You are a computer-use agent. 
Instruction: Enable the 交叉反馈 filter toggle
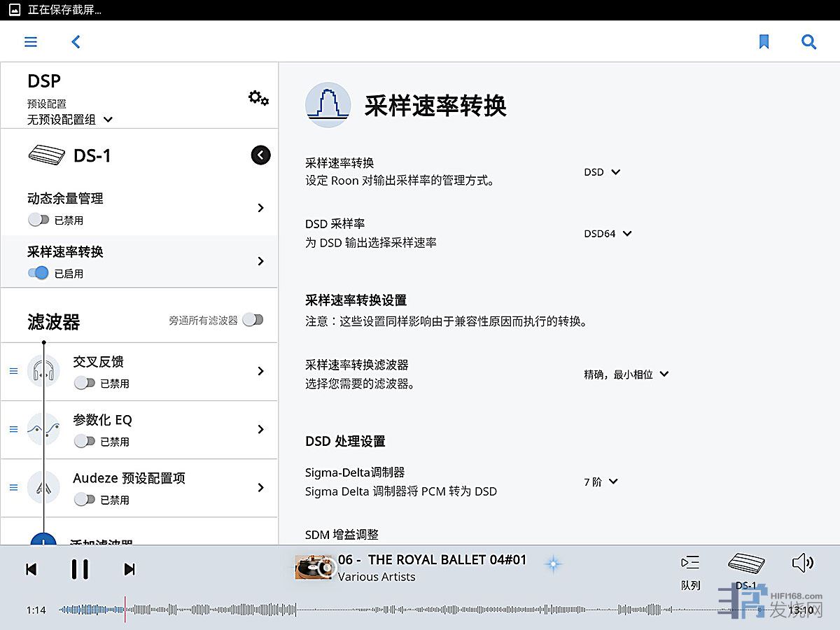tap(85, 383)
